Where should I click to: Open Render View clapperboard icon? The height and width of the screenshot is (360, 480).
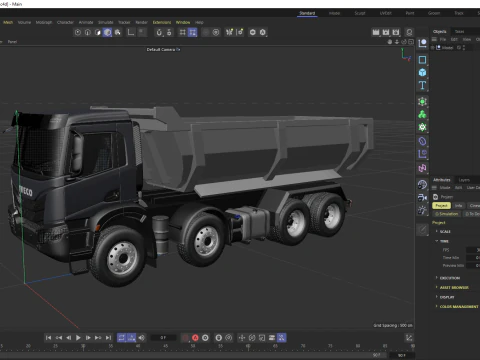pos(376,32)
